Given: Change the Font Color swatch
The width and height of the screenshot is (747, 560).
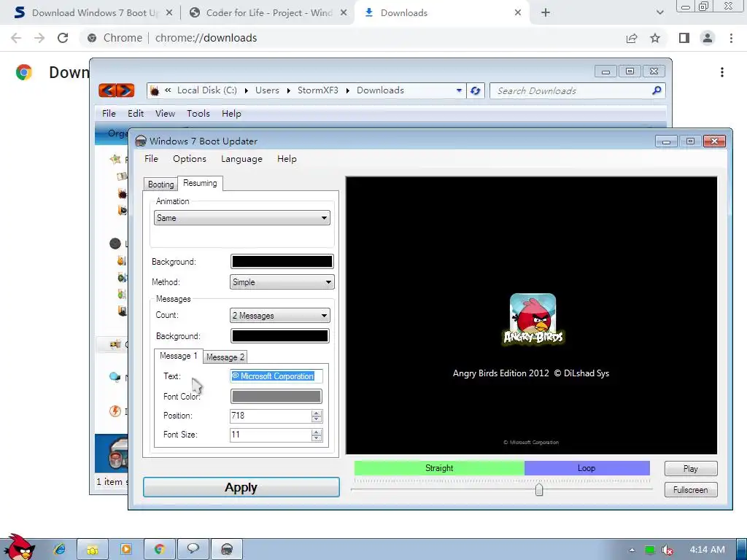Looking at the screenshot, I should tap(276, 396).
